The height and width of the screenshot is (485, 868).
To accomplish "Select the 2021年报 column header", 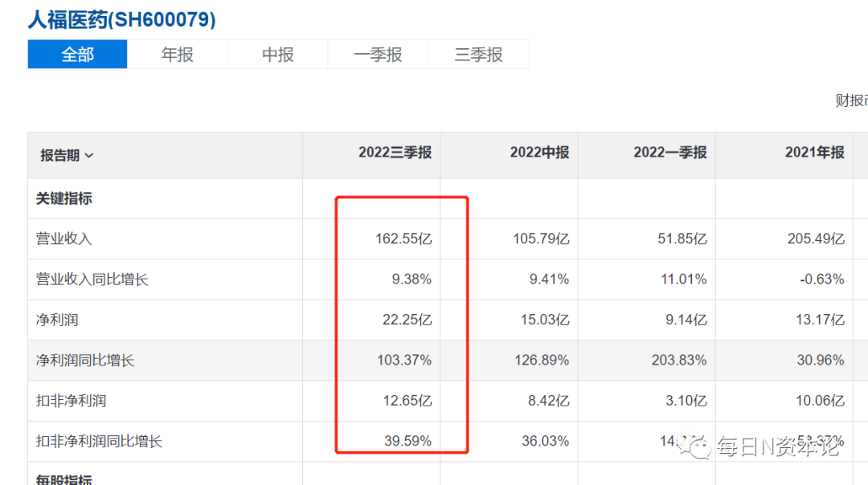I will pyautogui.click(x=814, y=152).
